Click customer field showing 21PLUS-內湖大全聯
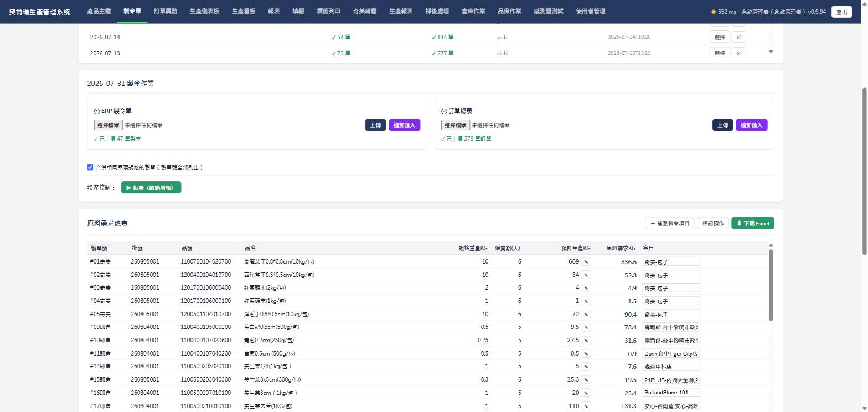The image size is (868, 412). (671, 379)
